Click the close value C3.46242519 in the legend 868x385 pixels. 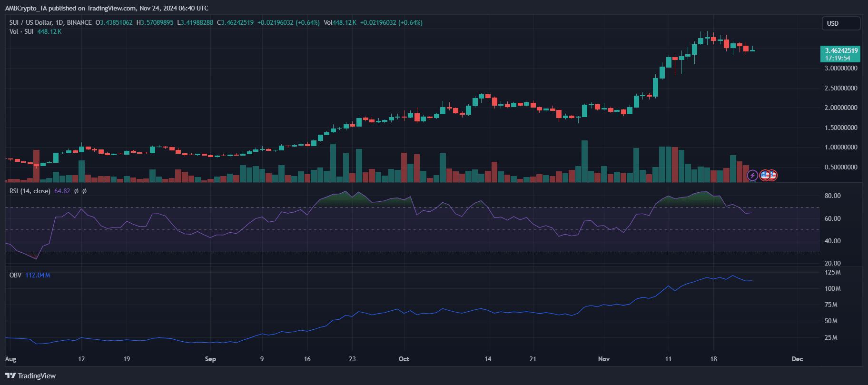236,22
